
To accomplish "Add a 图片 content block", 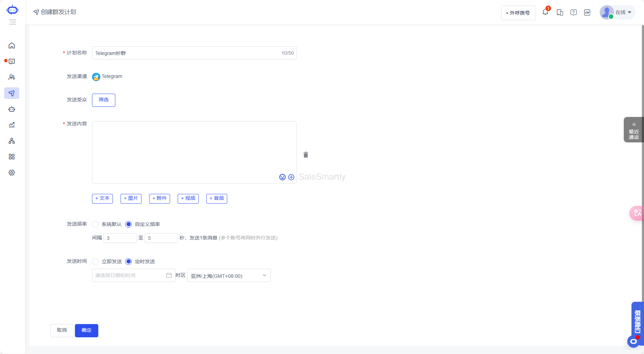I will [131, 198].
